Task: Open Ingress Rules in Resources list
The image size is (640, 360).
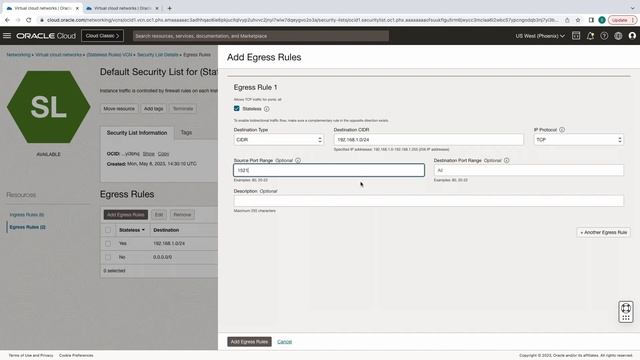Action: 27,215
